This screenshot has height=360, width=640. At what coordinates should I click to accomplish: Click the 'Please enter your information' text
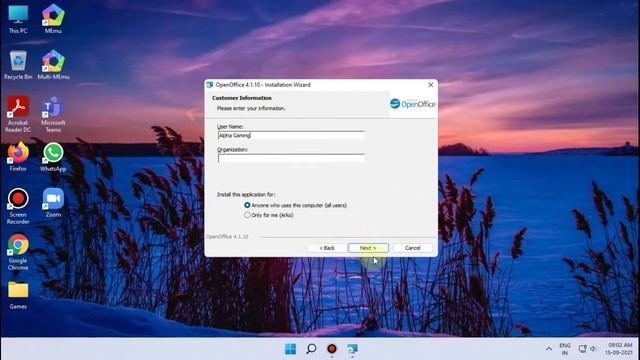251,109
